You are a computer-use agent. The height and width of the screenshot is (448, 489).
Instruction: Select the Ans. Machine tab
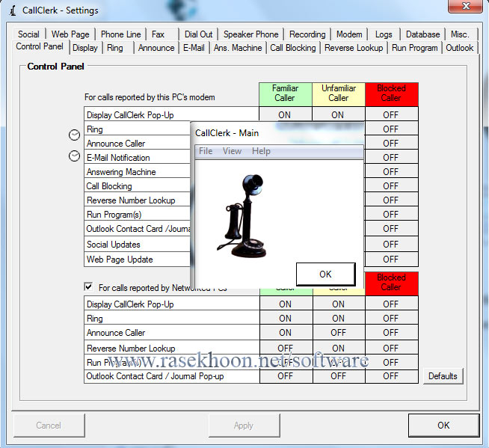click(238, 48)
